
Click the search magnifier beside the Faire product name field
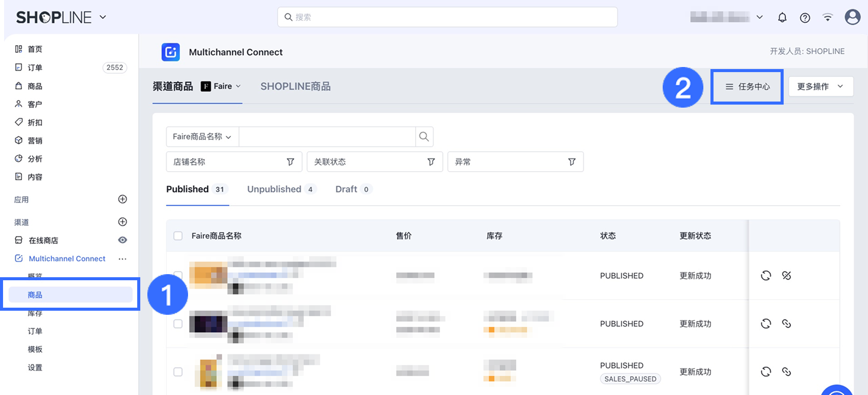point(424,137)
